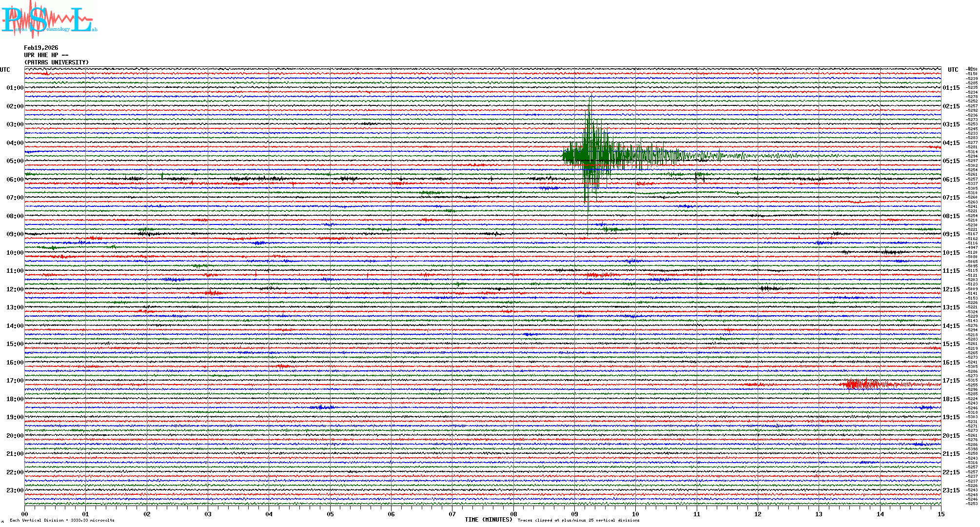Click minute marker 09 on bottom axis
980x527 pixels.
click(574, 514)
